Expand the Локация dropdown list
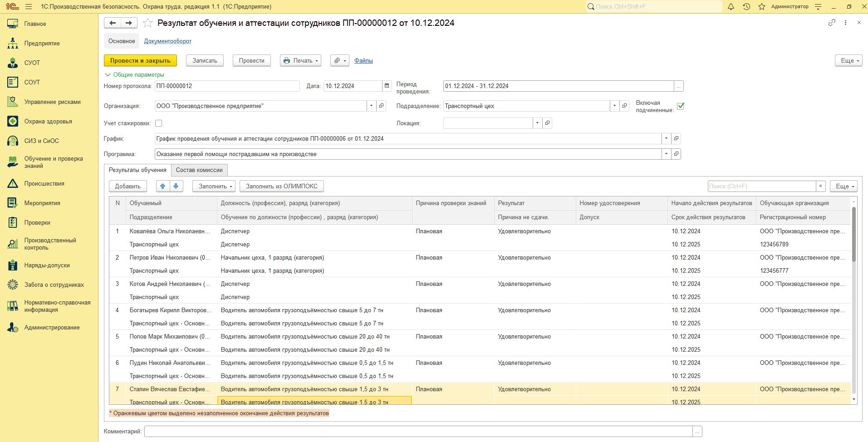 tap(537, 123)
